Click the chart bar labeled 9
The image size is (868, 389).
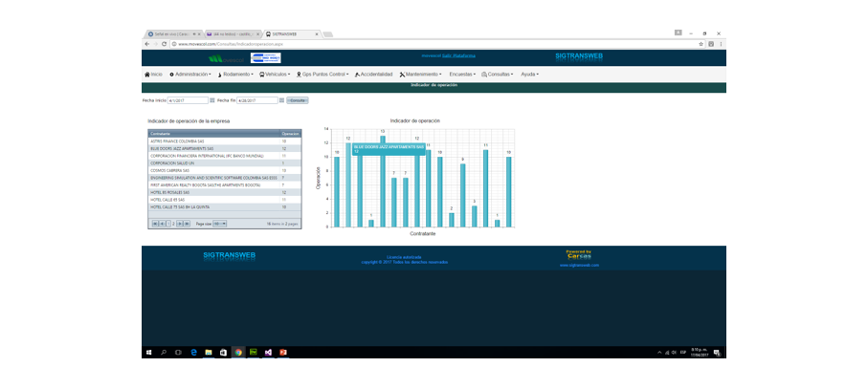click(463, 195)
